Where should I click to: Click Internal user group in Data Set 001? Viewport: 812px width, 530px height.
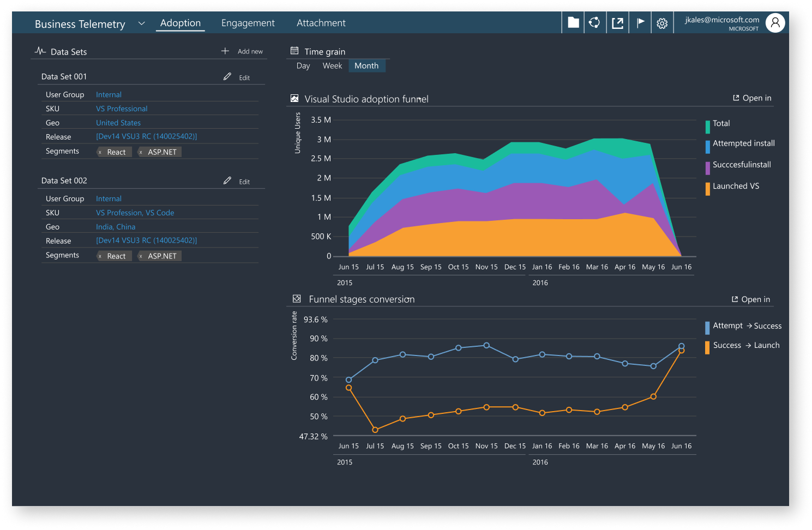(109, 95)
